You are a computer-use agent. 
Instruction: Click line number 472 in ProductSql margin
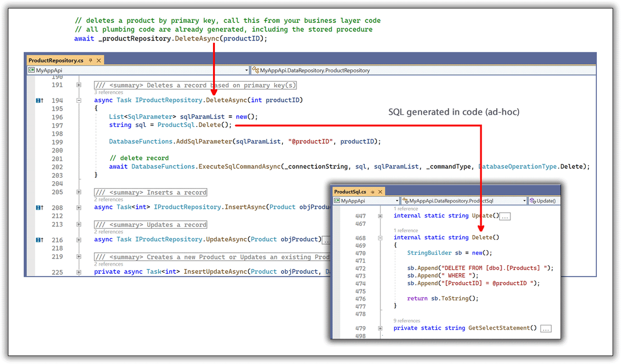click(360, 268)
